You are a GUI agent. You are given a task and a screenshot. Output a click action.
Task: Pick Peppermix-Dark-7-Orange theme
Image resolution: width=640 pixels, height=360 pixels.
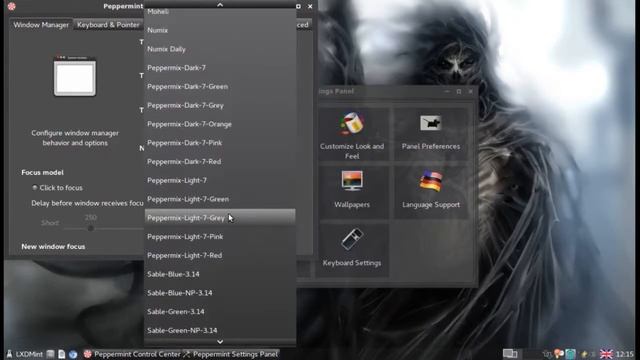click(220, 124)
